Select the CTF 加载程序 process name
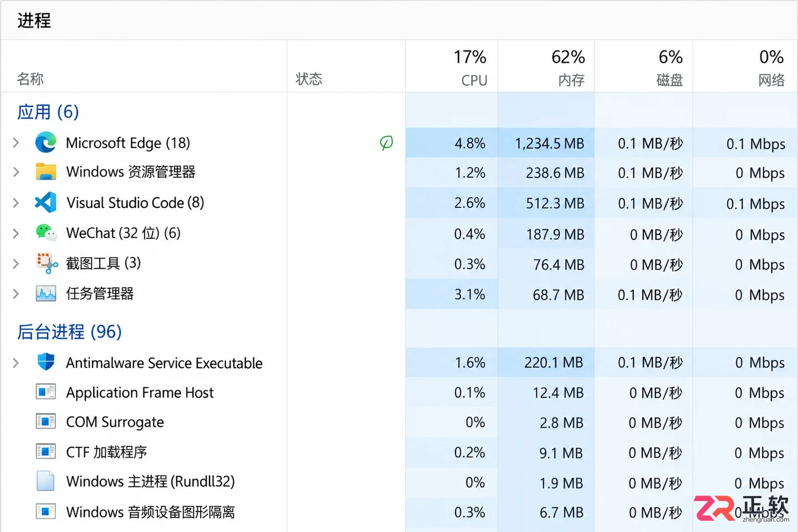The height and width of the screenshot is (532, 798). 106,452
